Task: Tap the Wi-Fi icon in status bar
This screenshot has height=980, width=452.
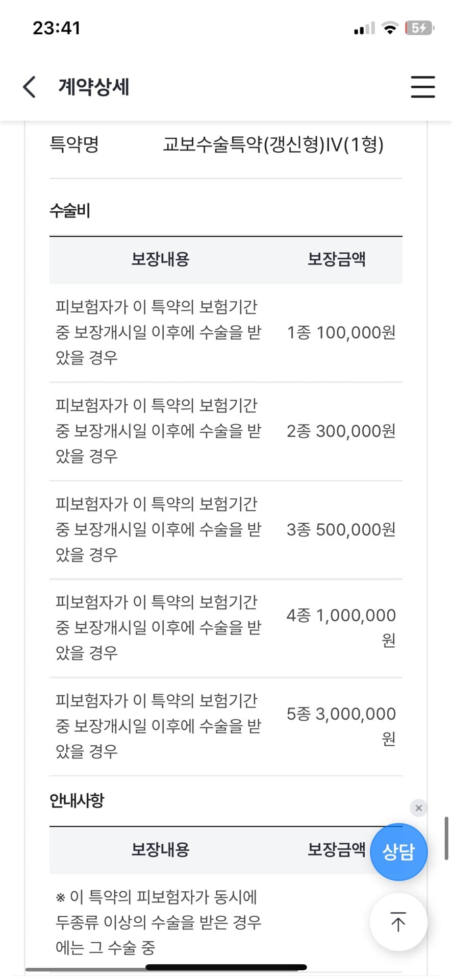Action: point(390,29)
